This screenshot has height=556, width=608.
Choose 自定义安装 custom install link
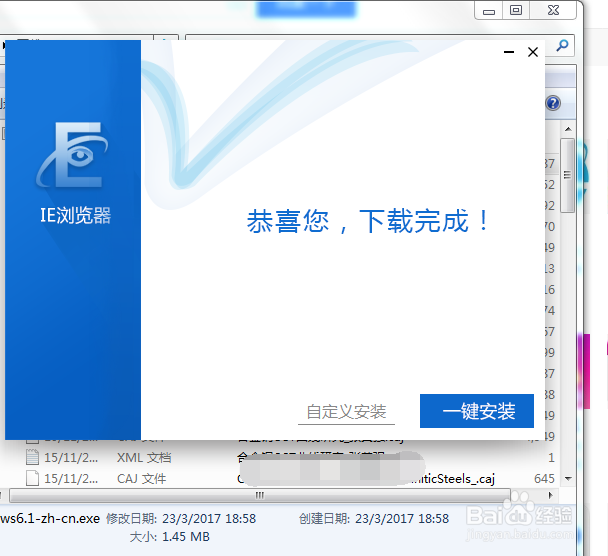coord(346,412)
